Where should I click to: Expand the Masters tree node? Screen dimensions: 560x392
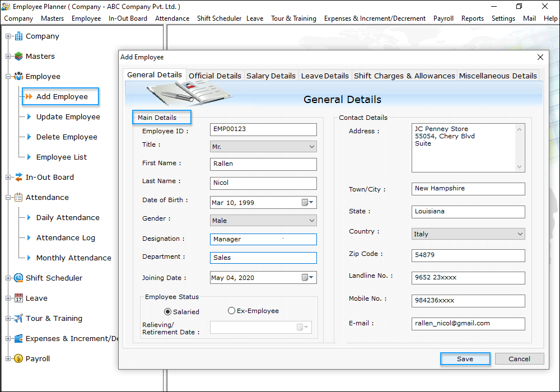(x=8, y=56)
